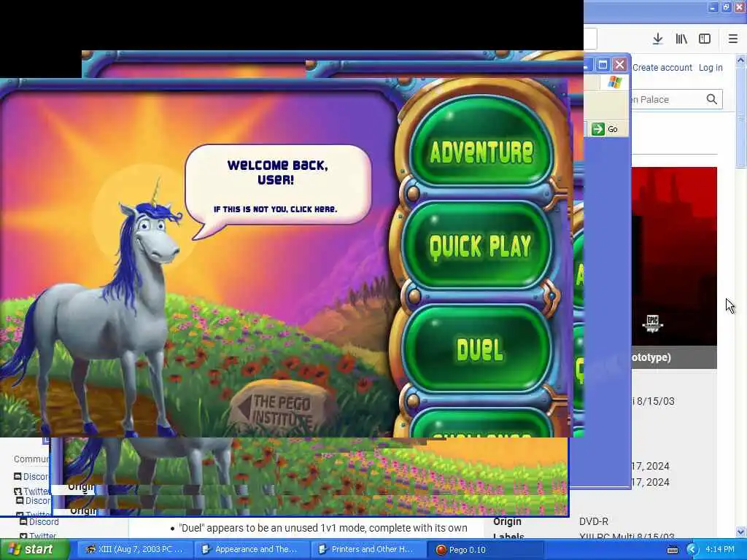Click the 4:14 PM clock
The width and height of the screenshot is (747, 560).
[x=720, y=550]
